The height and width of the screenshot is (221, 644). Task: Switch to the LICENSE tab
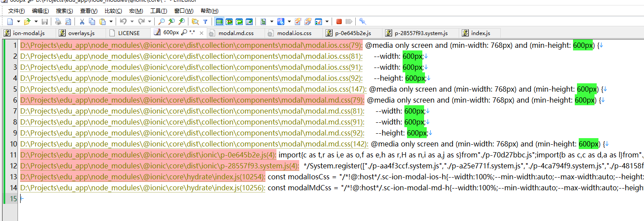(128, 33)
